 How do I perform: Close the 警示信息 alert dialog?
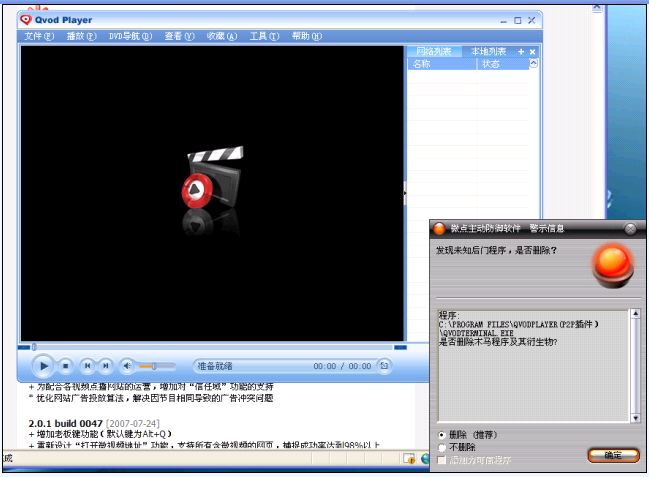[x=630, y=229]
